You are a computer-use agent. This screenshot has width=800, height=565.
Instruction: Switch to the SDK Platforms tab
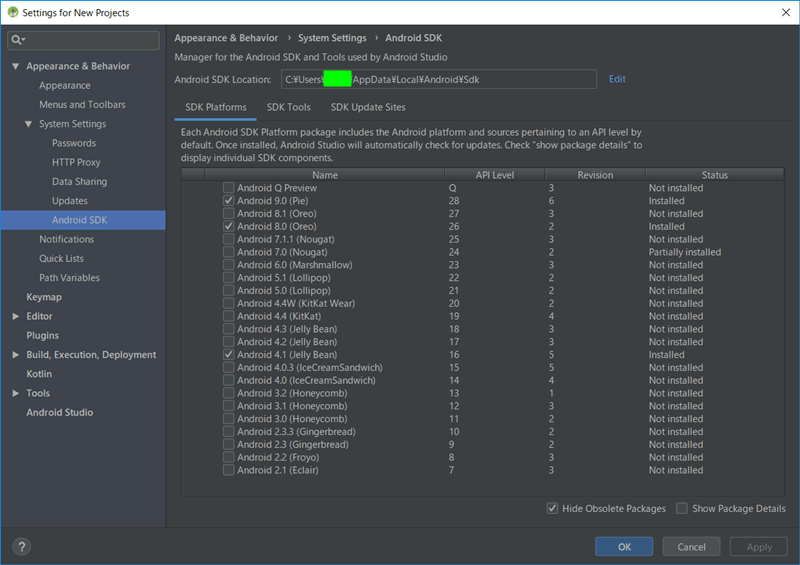coord(215,107)
